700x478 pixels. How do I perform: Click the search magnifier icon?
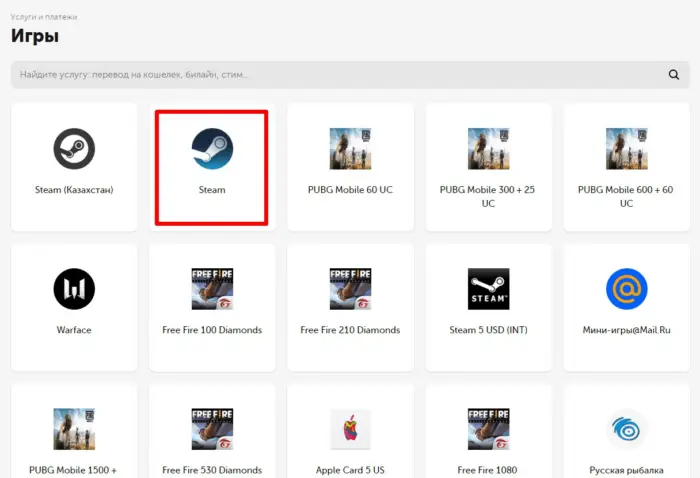[674, 75]
